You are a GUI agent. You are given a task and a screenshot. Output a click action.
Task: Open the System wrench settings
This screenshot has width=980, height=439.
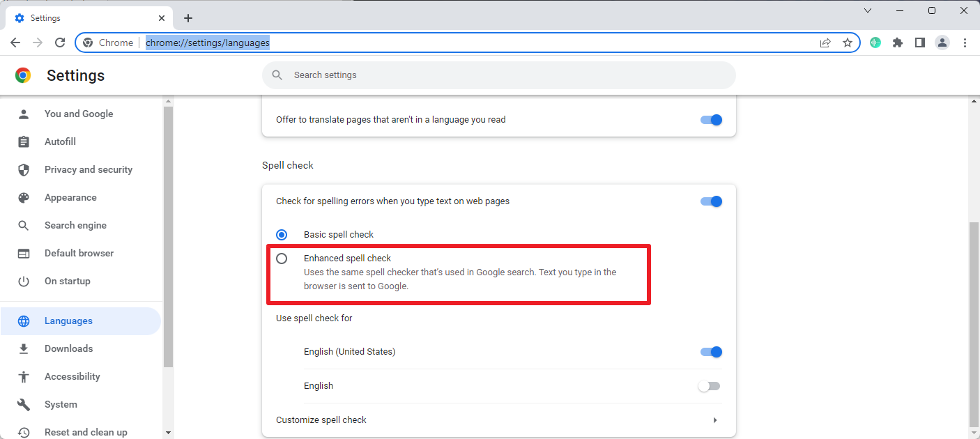click(x=24, y=404)
